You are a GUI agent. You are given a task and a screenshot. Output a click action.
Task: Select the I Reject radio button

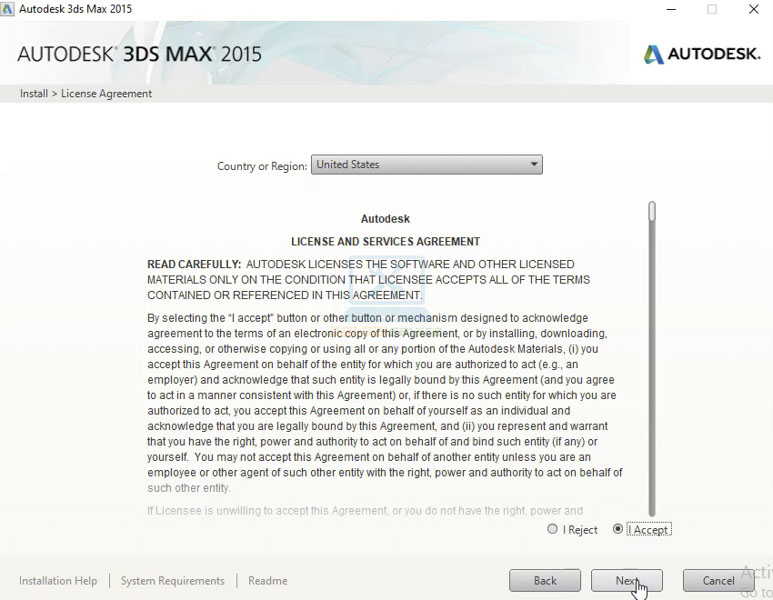click(553, 530)
